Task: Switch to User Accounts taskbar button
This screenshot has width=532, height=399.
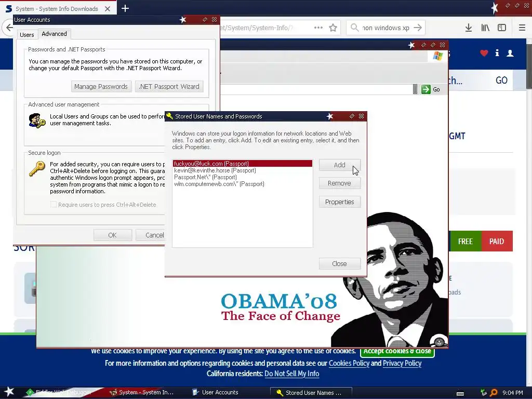Action: [215, 393]
